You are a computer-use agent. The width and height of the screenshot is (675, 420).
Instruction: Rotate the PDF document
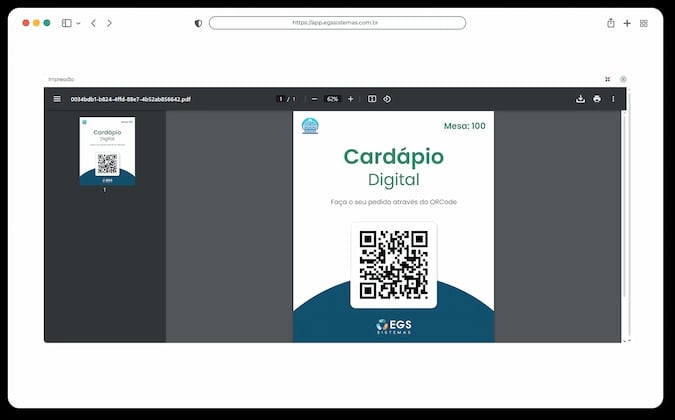point(387,99)
